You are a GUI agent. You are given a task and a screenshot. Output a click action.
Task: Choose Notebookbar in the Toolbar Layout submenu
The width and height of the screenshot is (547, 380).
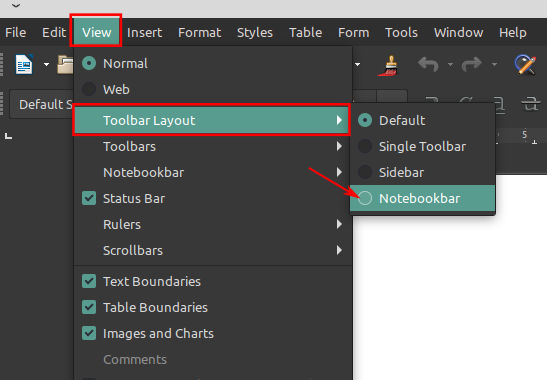pos(422,198)
